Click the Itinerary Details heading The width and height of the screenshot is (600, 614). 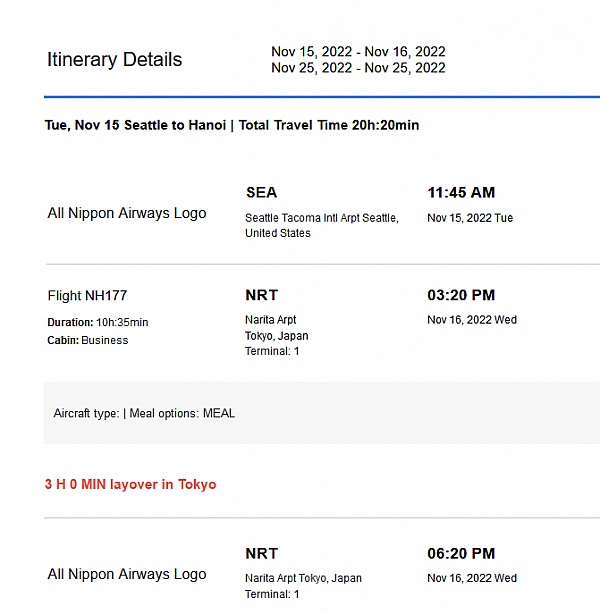pyautogui.click(x=114, y=60)
